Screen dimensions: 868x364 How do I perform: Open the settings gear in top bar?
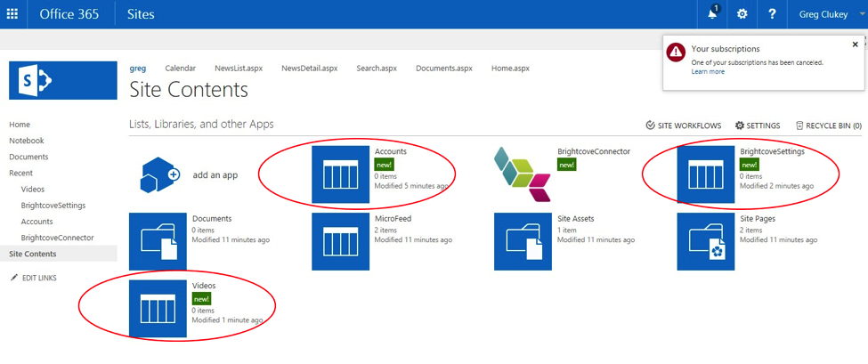[742, 14]
